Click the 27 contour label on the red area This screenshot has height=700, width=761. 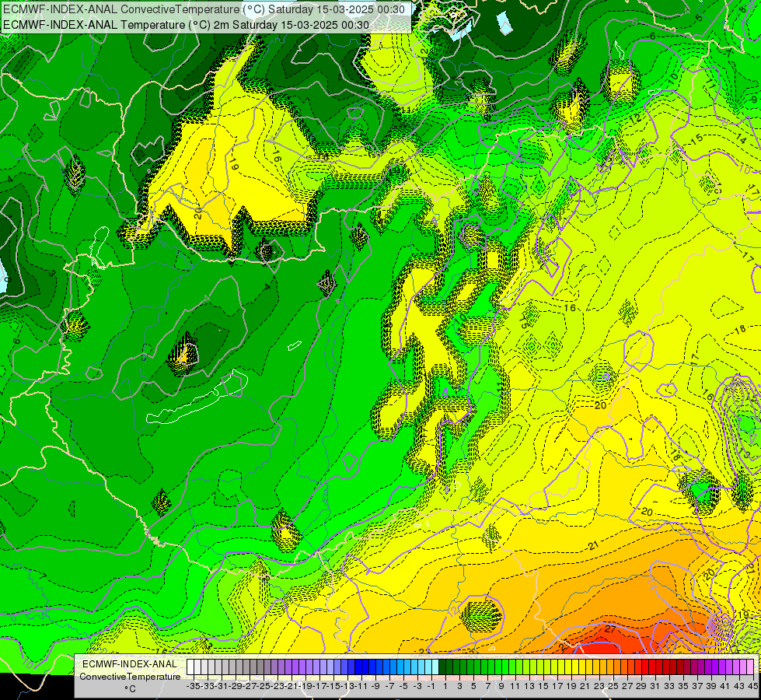(610, 628)
